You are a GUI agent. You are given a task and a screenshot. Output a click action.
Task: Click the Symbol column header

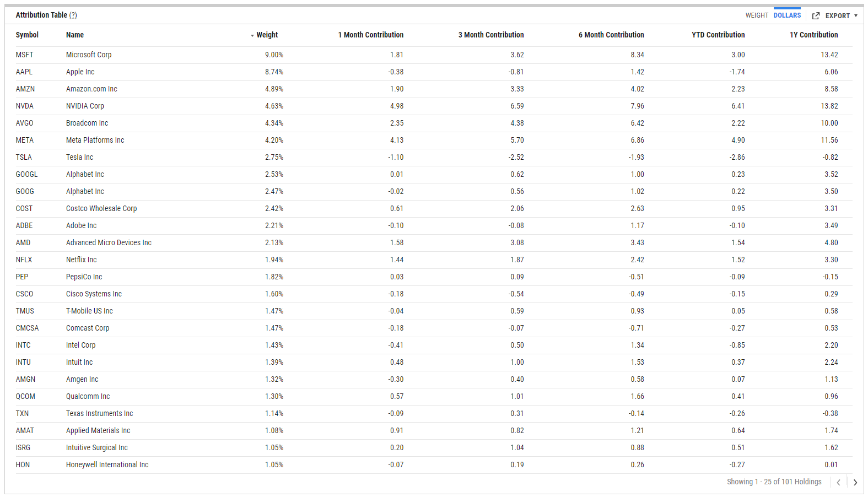coord(26,35)
